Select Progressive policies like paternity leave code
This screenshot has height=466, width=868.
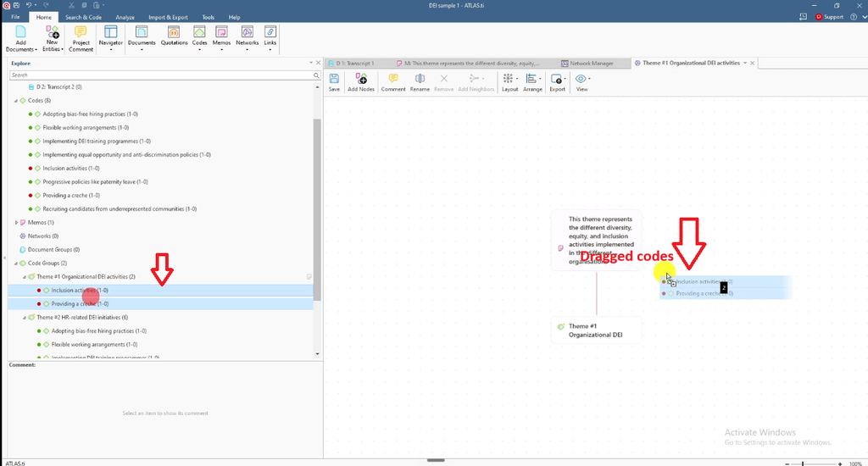95,182
